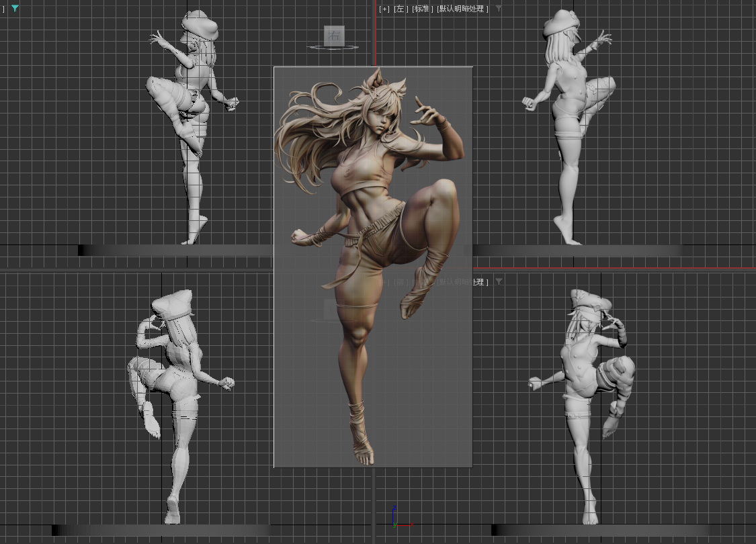Click the filter funnel icon in Left viewport
756x544 pixels.
[499, 8]
